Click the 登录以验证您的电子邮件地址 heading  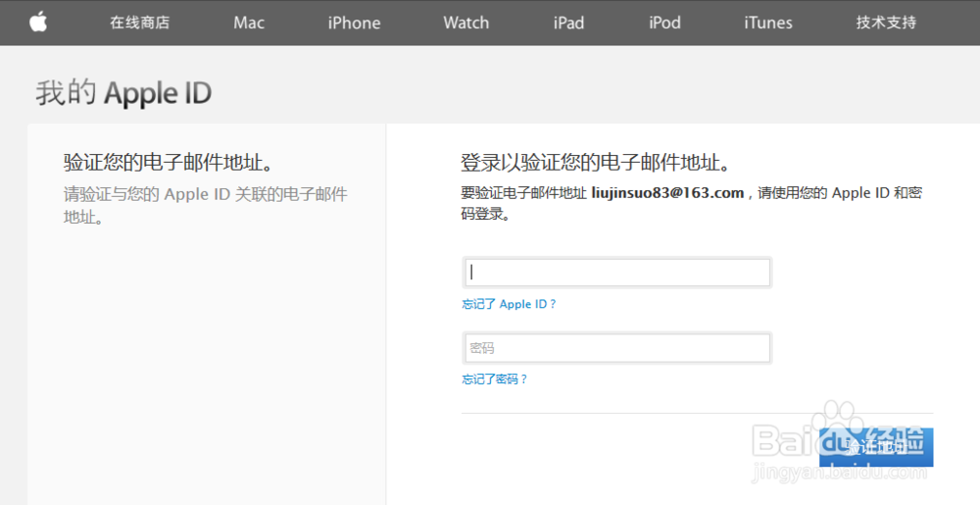point(596,163)
